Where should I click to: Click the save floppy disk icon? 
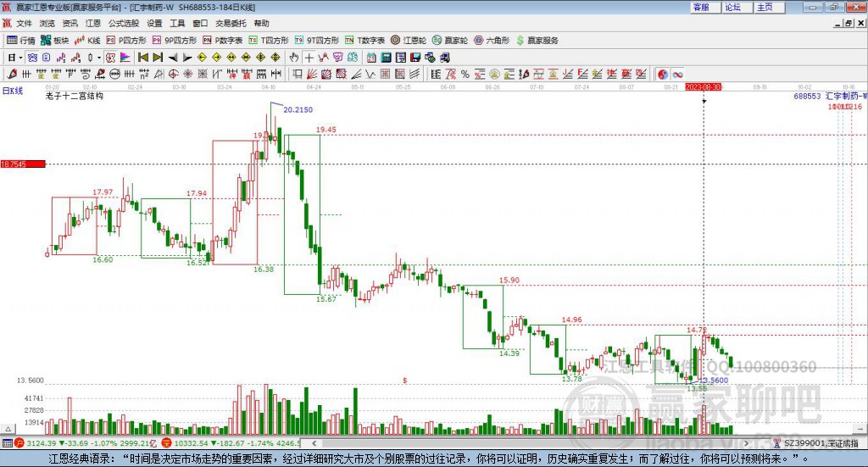(415, 58)
